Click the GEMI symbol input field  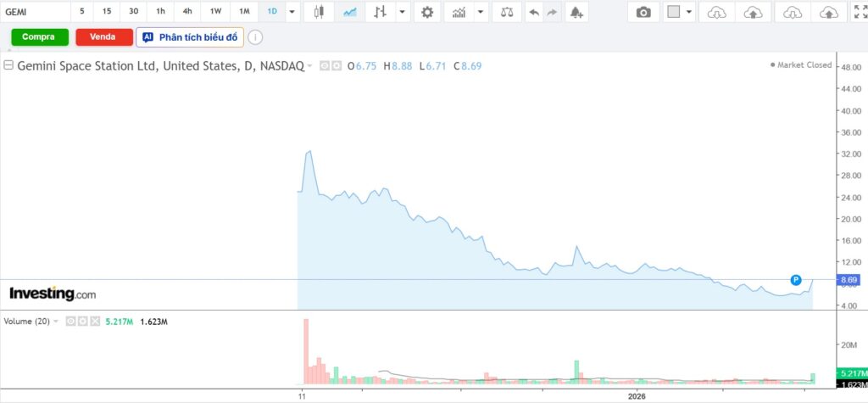(x=36, y=12)
